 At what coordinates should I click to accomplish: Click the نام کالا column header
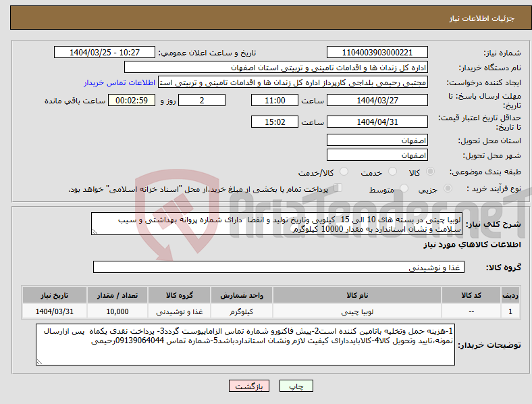(x=357, y=295)
